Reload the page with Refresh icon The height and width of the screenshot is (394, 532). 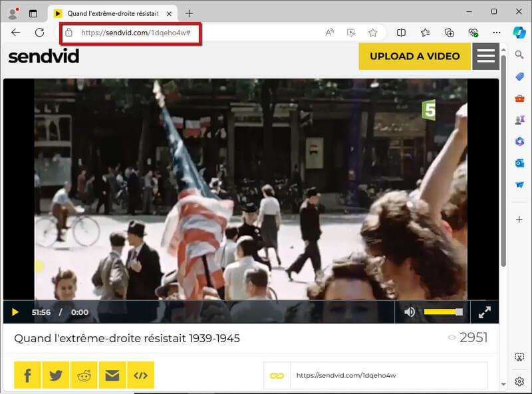coord(40,33)
